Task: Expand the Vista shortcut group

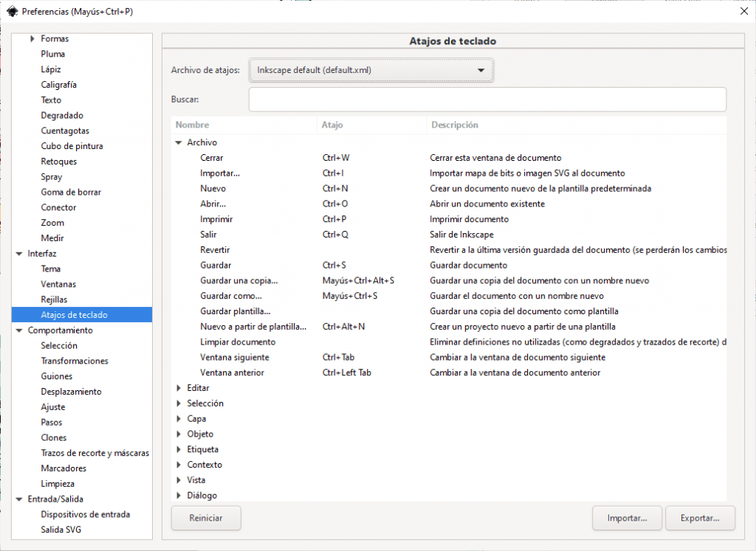Action: point(179,480)
